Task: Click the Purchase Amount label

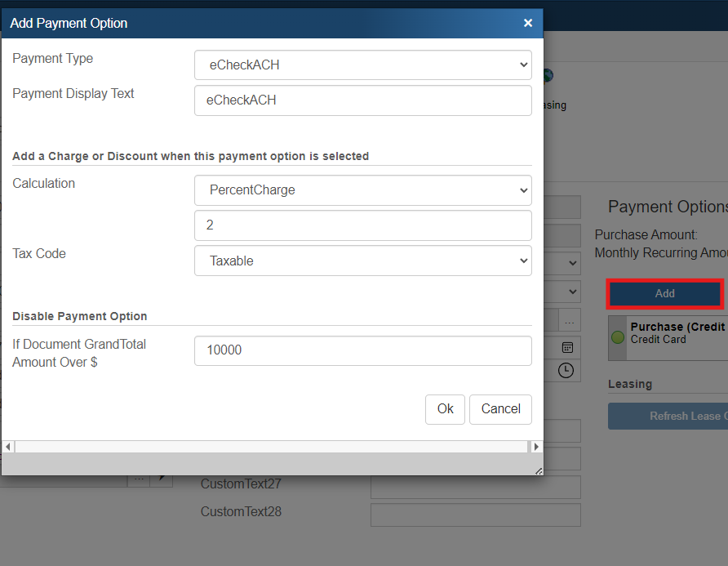Action: (646, 234)
